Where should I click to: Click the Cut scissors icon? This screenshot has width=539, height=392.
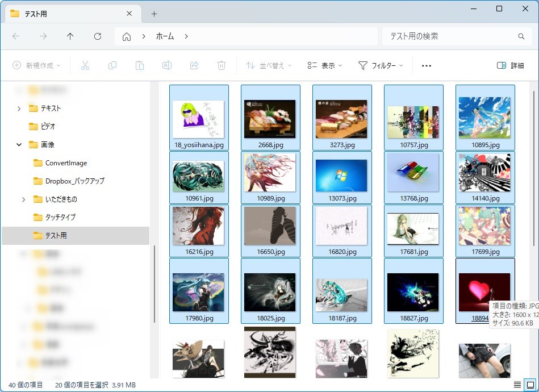(x=85, y=65)
